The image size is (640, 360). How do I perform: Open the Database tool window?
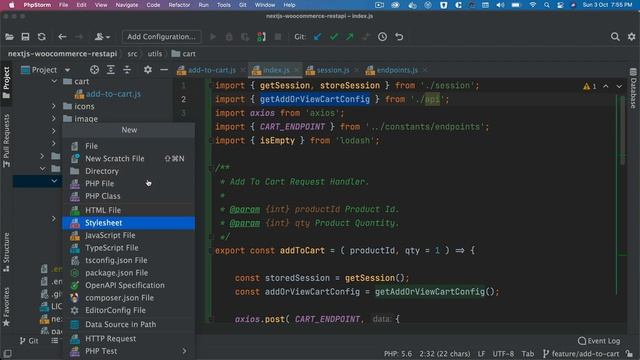coord(633,88)
